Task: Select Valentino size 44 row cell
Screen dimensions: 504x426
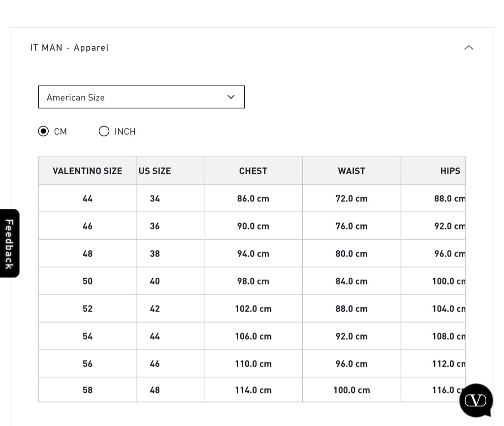Action: [88, 198]
